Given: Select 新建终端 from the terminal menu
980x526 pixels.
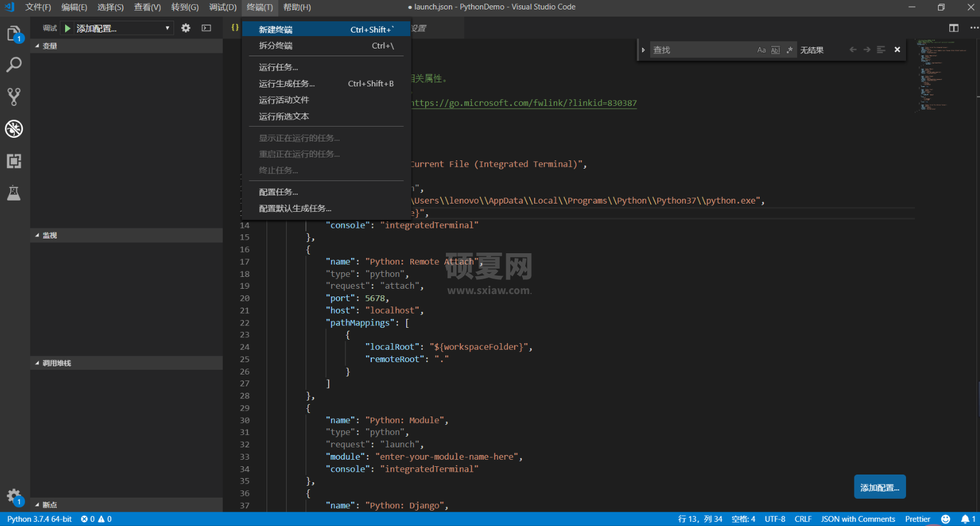Looking at the screenshot, I should coord(326,30).
